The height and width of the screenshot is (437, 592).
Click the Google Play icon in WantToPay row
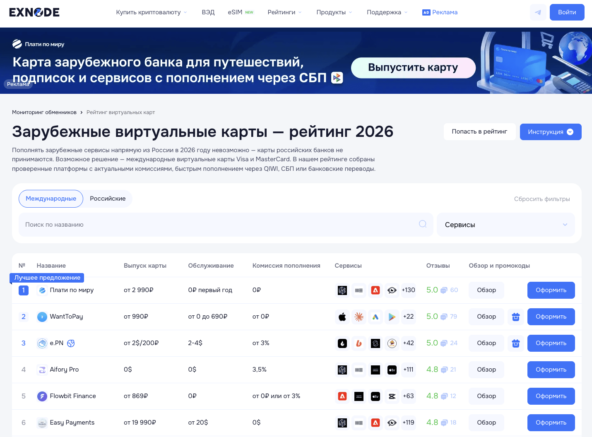(392, 317)
